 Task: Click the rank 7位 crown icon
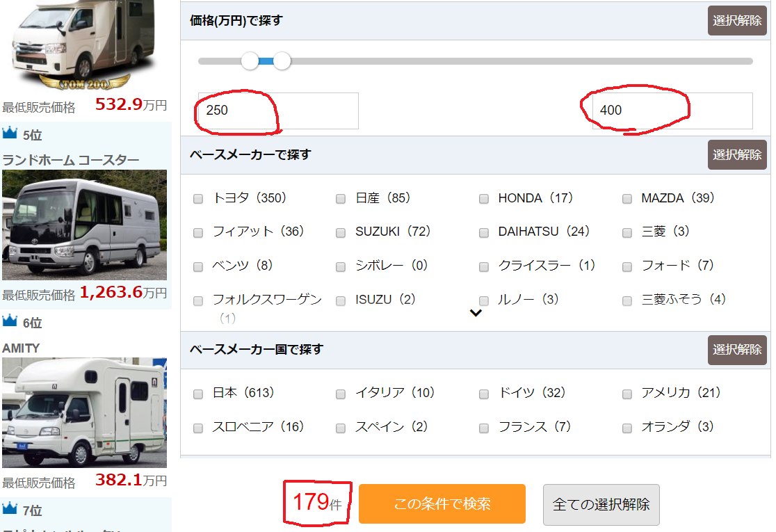click(x=10, y=510)
